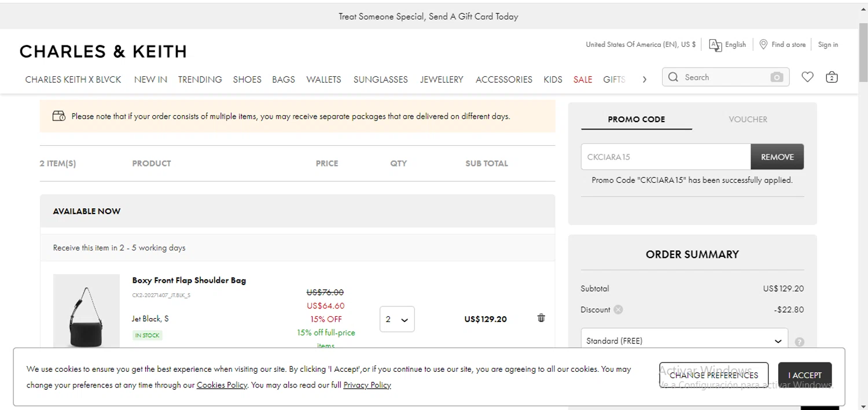Viewport: 868px width, 410px height.
Task: Click the promo code field with CKCIARA15
Action: point(665,157)
